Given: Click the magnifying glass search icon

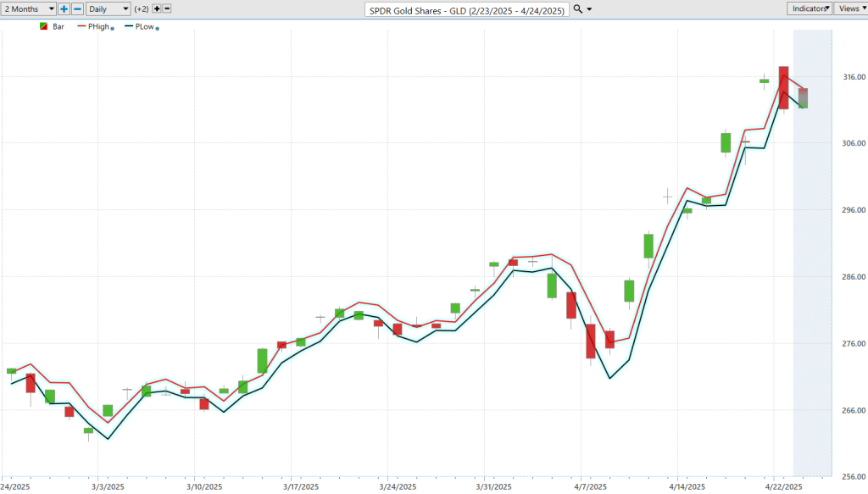Looking at the screenshot, I should [577, 8].
